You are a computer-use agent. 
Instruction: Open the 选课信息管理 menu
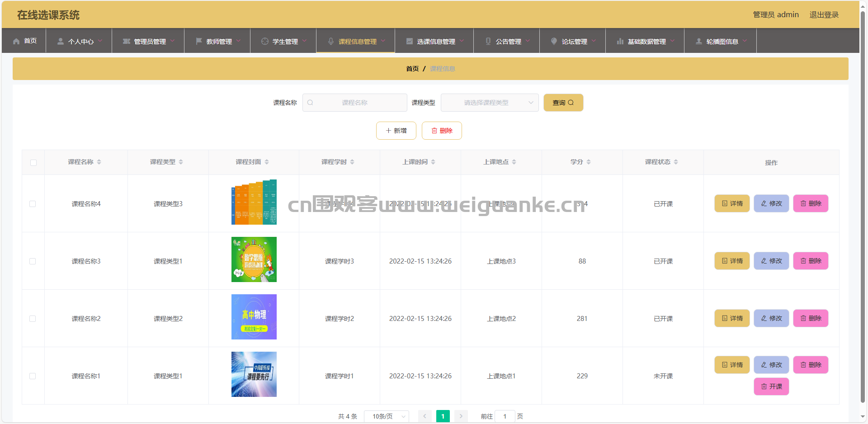[x=435, y=41]
